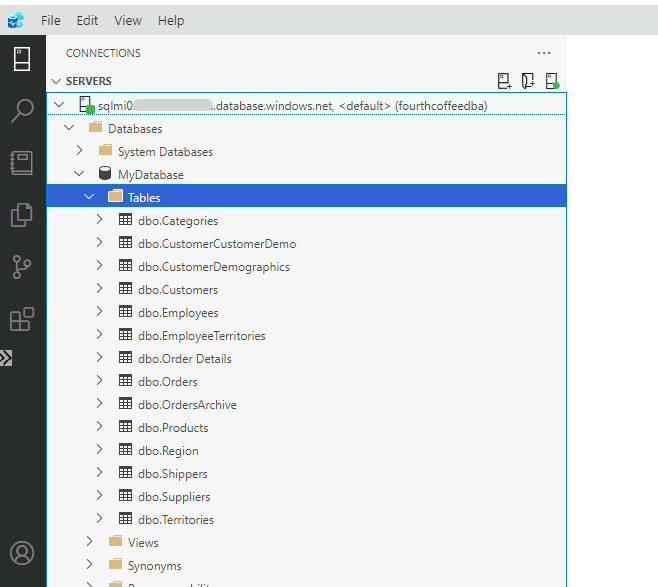
Task: Click the CONNECTIONS panel title
Action: (x=103, y=53)
